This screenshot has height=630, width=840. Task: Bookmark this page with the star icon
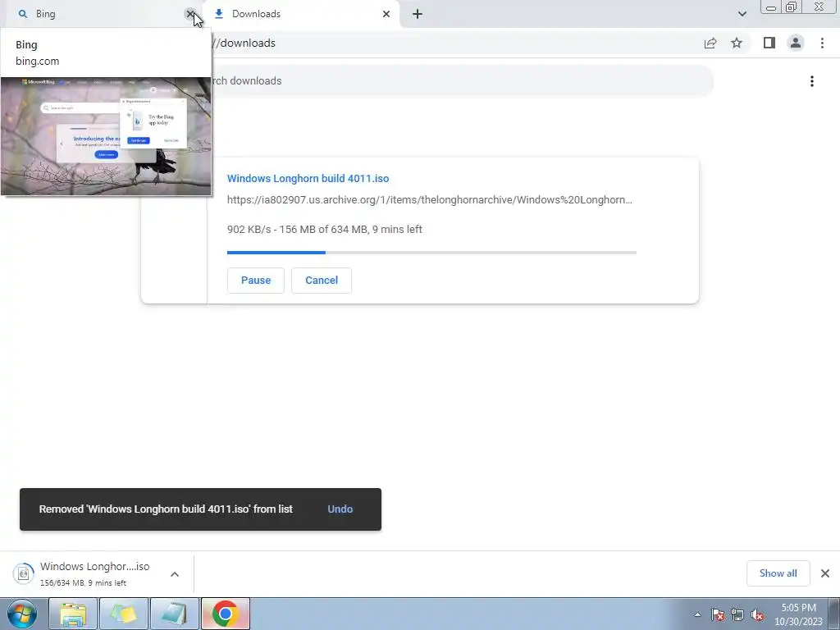737,43
